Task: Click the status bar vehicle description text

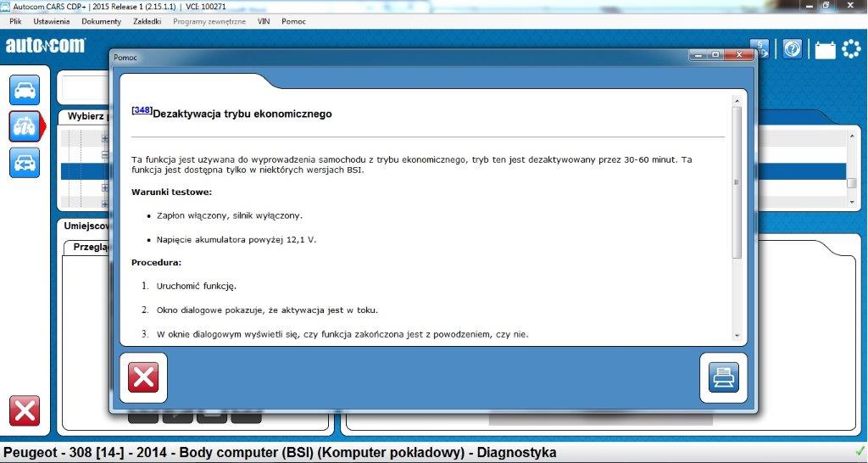Action: [280, 453]
